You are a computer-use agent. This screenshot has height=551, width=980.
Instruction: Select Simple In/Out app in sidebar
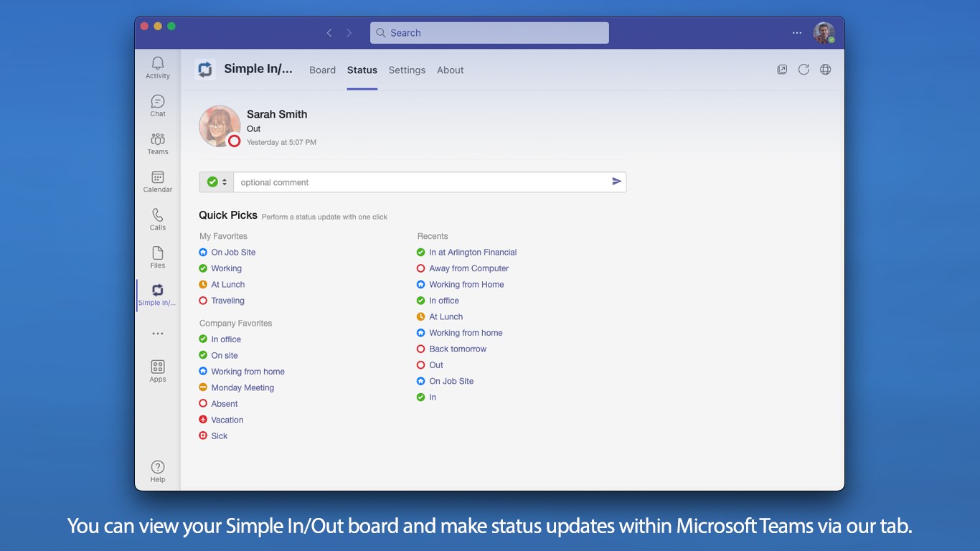point(158,295)
